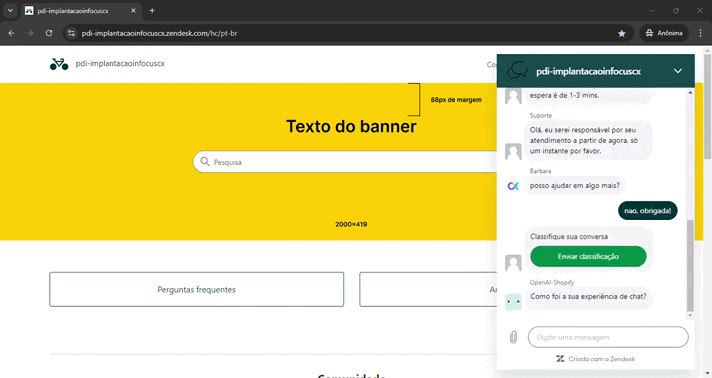Click the bookmark star icon
Viewport: 712px width, 378px height.
(622, 33)
